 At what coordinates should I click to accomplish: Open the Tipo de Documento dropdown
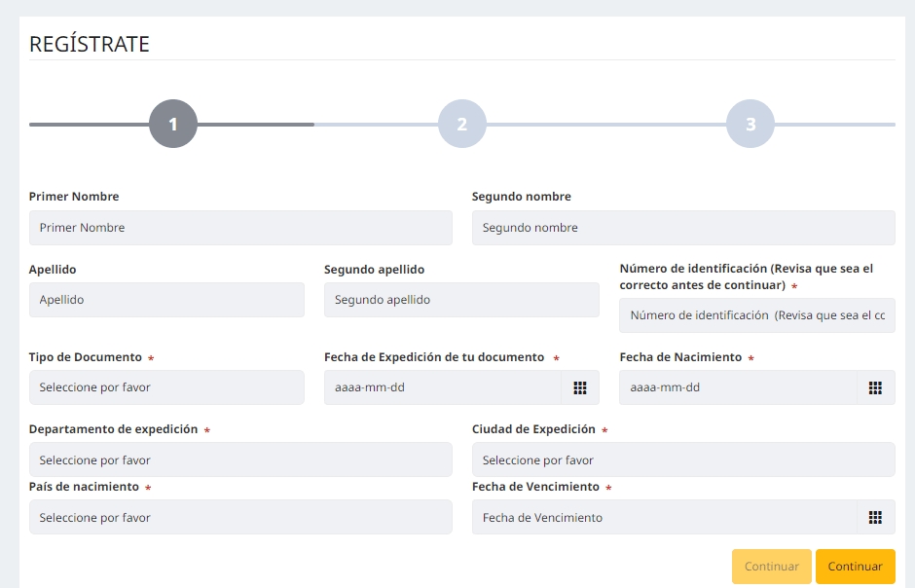pyautogui.click(x=166, y=387)
